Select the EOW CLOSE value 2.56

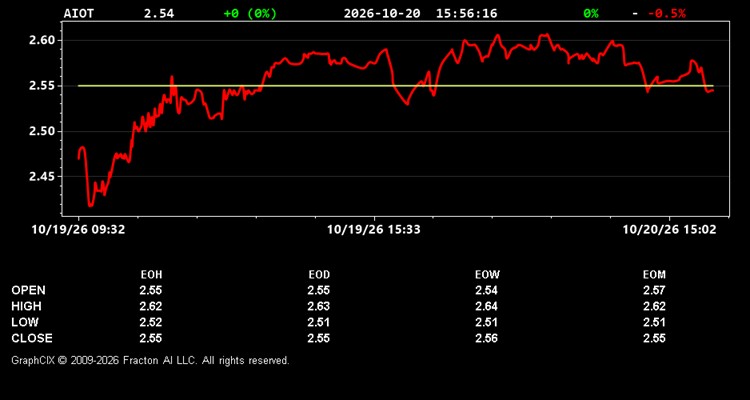(x=486, y=338)
